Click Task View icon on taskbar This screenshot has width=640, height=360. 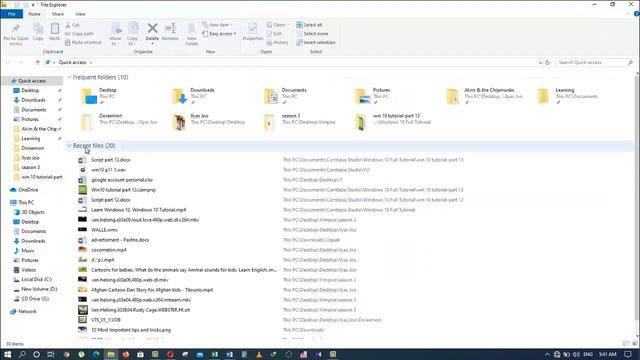pyautogui.click(x=51, y=354)
